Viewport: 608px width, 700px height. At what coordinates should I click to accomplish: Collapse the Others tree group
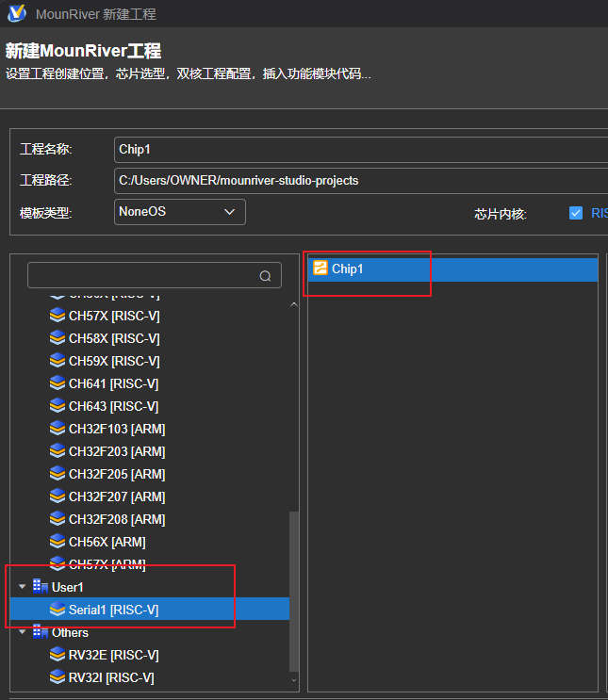(23, 632)
